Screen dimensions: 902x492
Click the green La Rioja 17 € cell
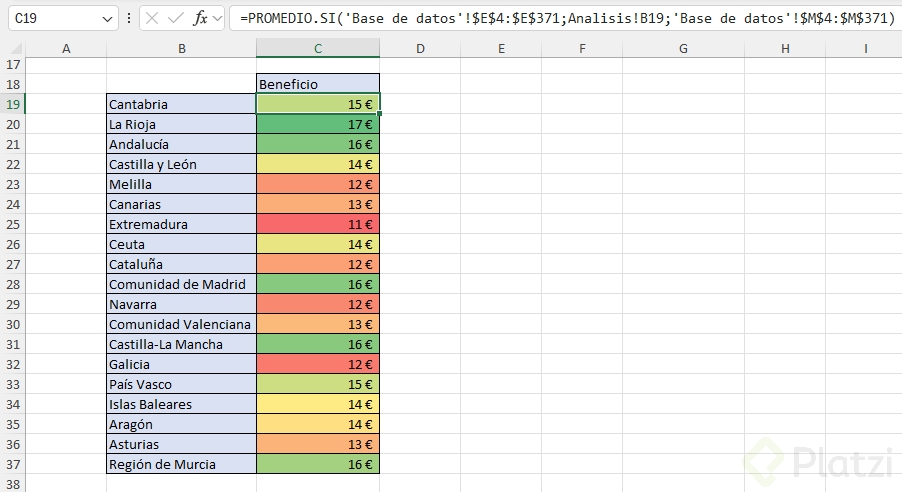tap(318, 124)
